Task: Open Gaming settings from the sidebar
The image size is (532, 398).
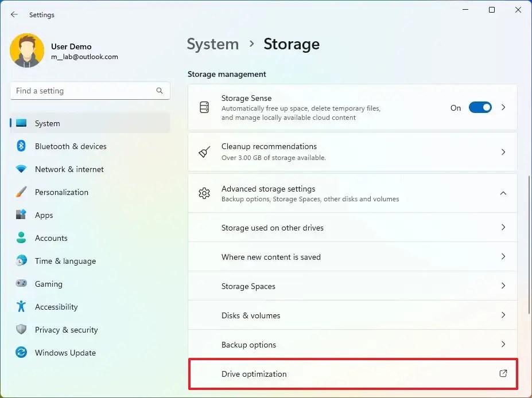Action: tap(48, 284)
